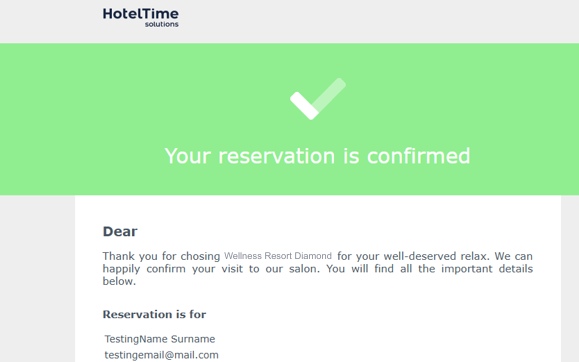This screenshot has height=362, width=579.
Task: Click the phrase "We can" in the paragraph
Action: pos(514,256)
